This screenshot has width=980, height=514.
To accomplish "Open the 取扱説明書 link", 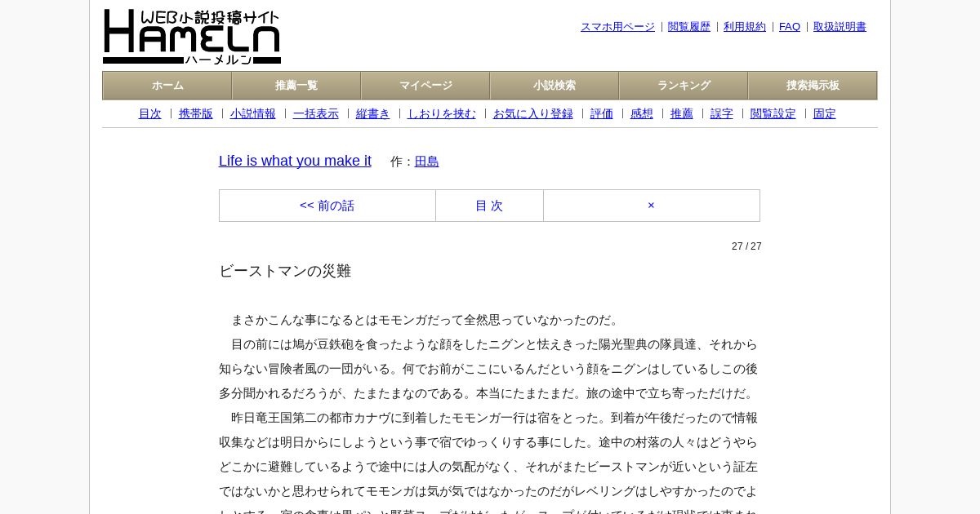I will pyautogui.click(x=840, y=27).
